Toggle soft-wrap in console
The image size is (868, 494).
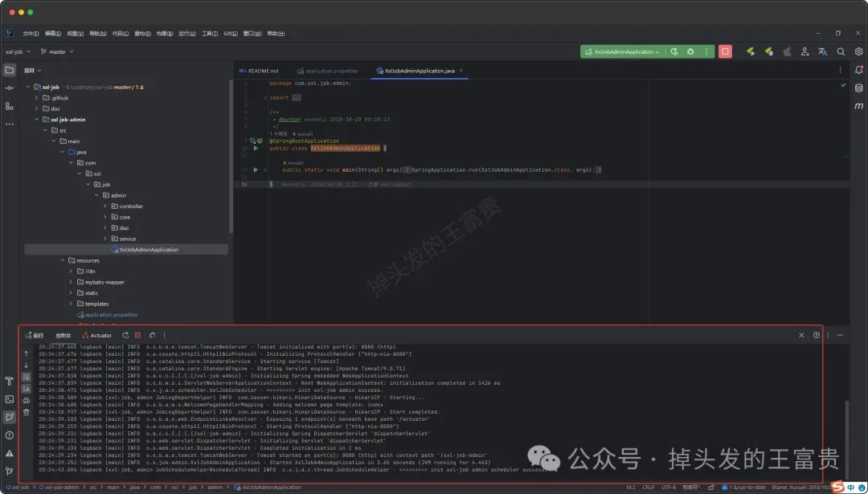coord(26,377)
